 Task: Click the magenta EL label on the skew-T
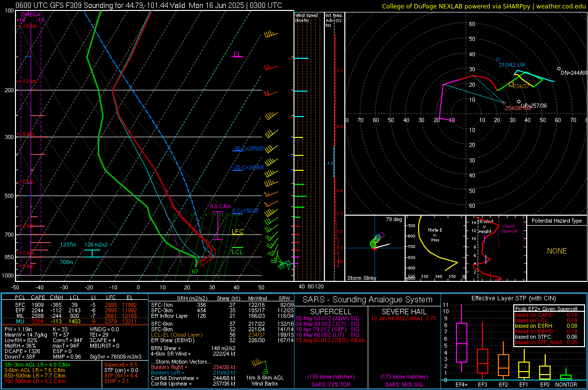pos(237,54)
